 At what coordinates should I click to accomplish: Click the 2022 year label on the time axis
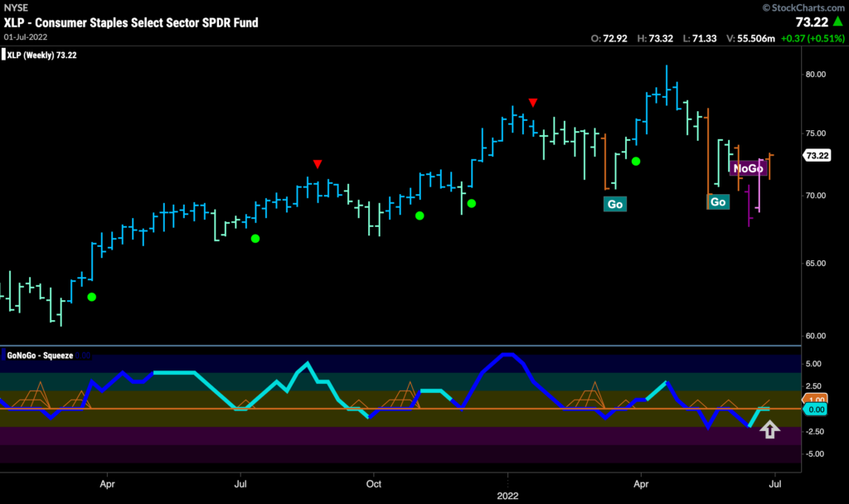[x=507, y=496]
